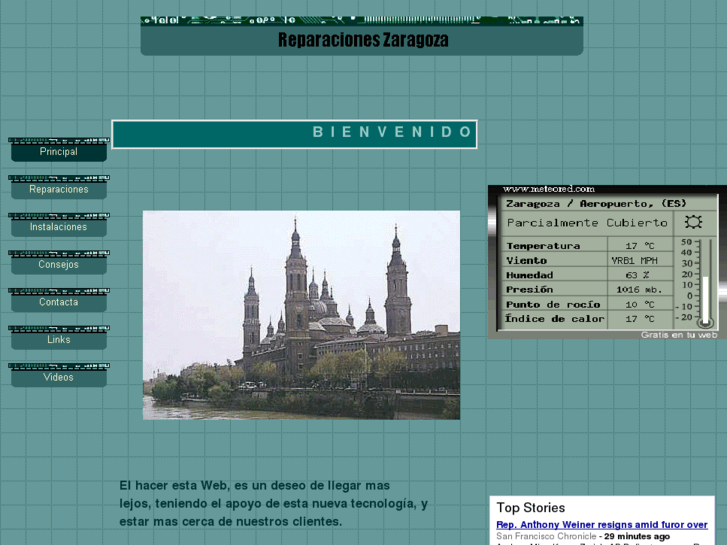Open the Videos section
The height and width of the screenshot is (545, 727).
58,378
